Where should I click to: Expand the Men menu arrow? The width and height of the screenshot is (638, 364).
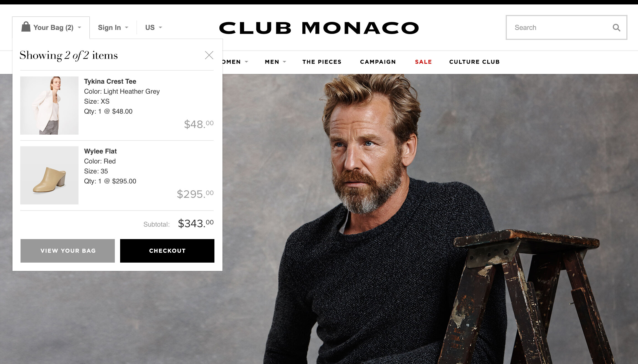click(x=284, y=62)
